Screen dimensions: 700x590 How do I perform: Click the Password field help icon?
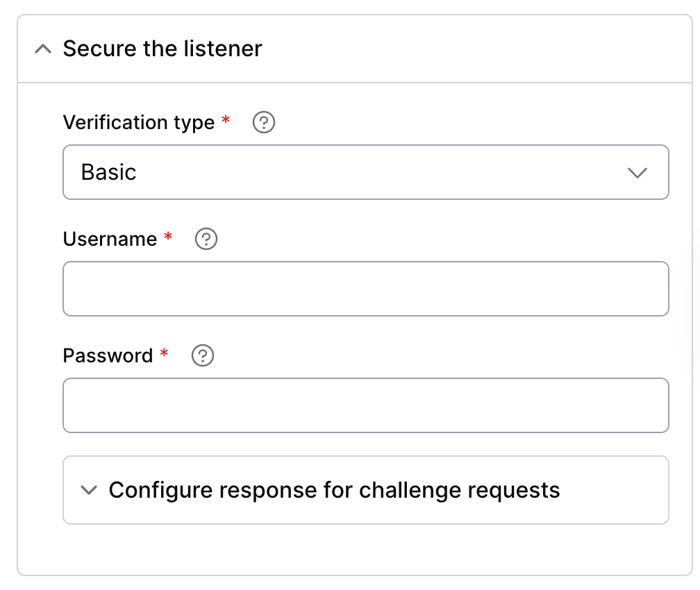tap(203, 355)
